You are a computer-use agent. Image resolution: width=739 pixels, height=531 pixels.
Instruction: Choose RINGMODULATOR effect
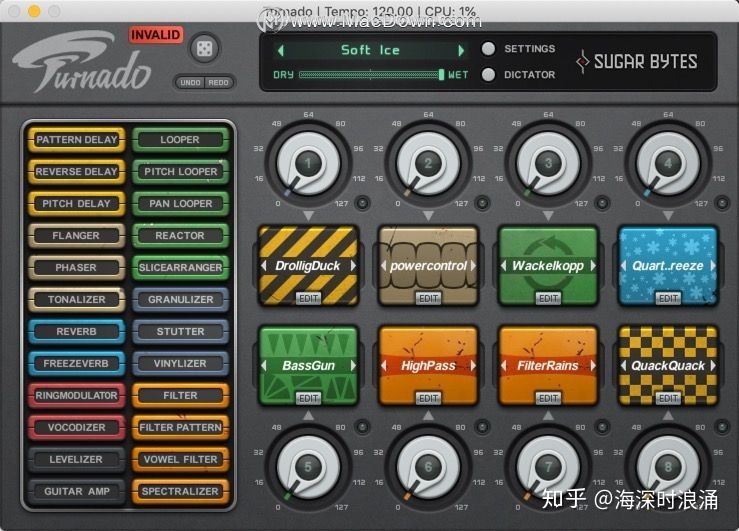click(77, 396)
